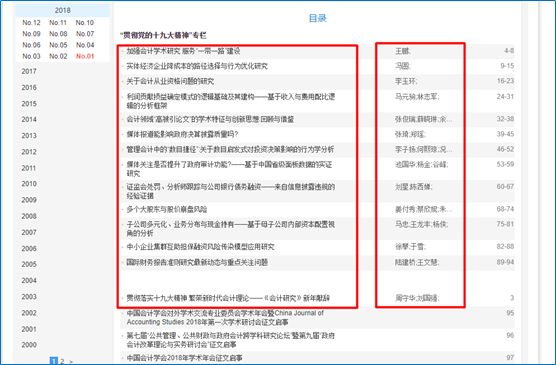
Task: Open article on pages 60-67 about 证监会处罚
Action: pyautogui.click(x=230, y=191)
